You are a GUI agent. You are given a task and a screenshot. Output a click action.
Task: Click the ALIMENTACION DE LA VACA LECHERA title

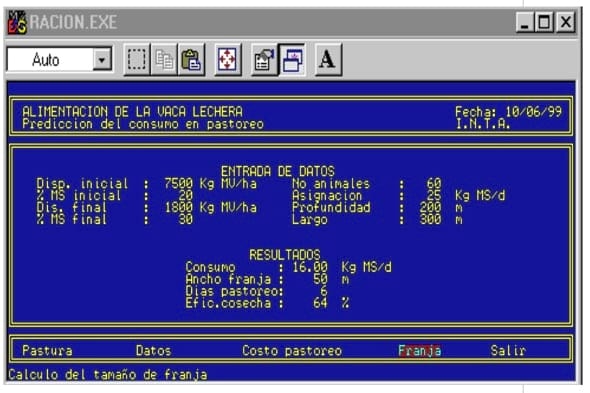pos(132,112)
